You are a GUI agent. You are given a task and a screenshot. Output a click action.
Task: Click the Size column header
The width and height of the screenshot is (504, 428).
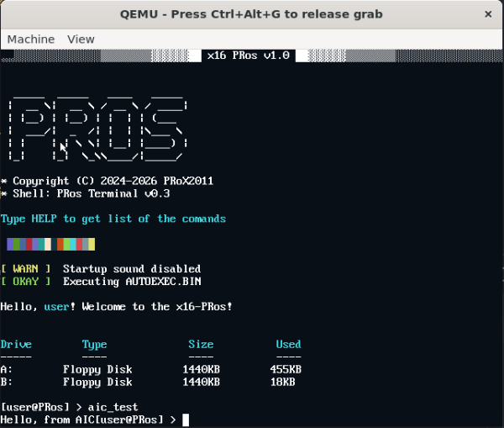click(201, 344)
